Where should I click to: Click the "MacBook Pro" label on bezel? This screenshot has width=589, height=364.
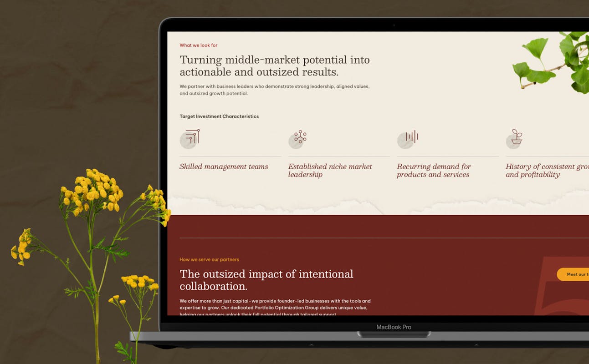point(394,327)
